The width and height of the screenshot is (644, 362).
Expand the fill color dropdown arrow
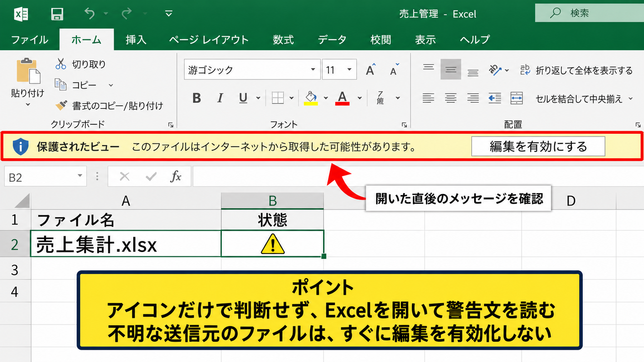[326, 98]
